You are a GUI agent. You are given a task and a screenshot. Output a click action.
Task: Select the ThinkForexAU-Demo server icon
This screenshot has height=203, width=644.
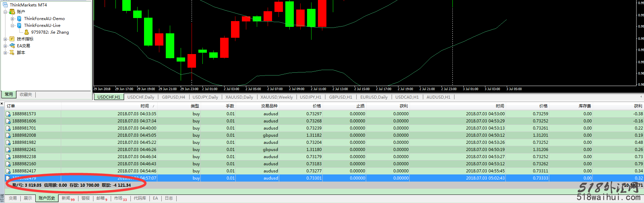(19, 19)
